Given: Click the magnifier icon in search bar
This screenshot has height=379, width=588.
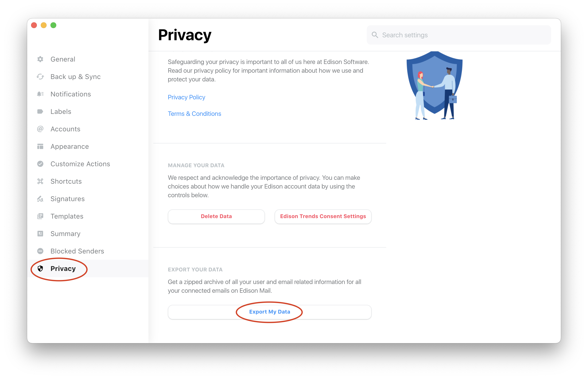Looking at the screenshot, I should pos(375,35).
